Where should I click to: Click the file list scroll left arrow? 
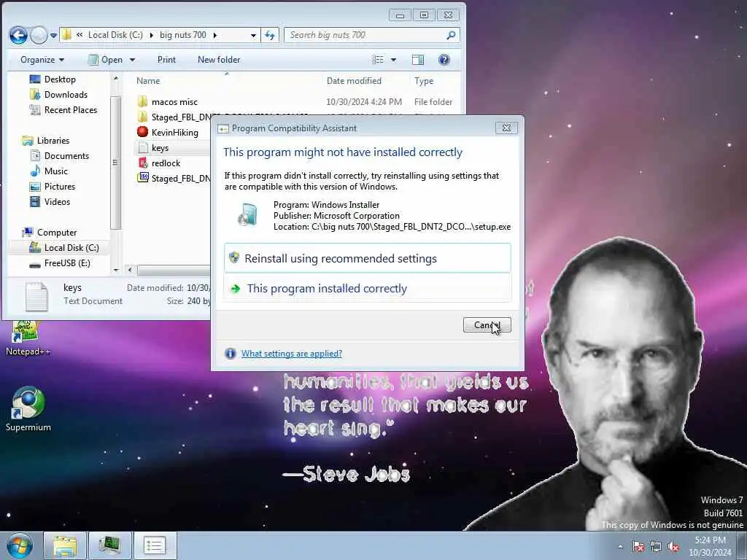coord(130,270)
